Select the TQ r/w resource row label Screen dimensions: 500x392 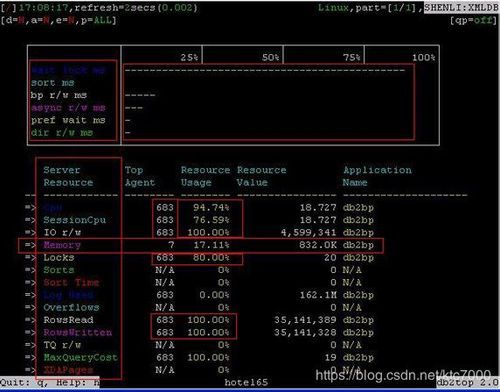(x=62, y=345)
